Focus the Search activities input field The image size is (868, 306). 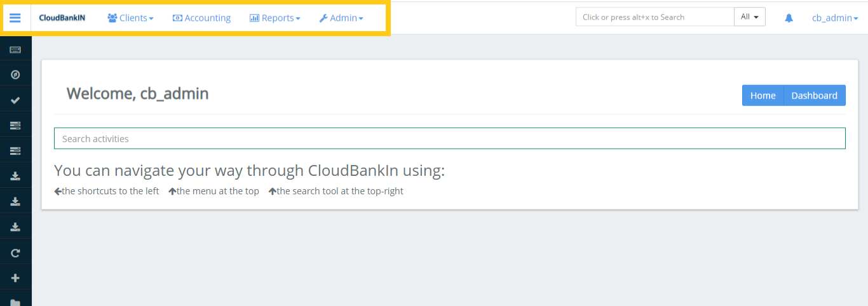[449, 138]
